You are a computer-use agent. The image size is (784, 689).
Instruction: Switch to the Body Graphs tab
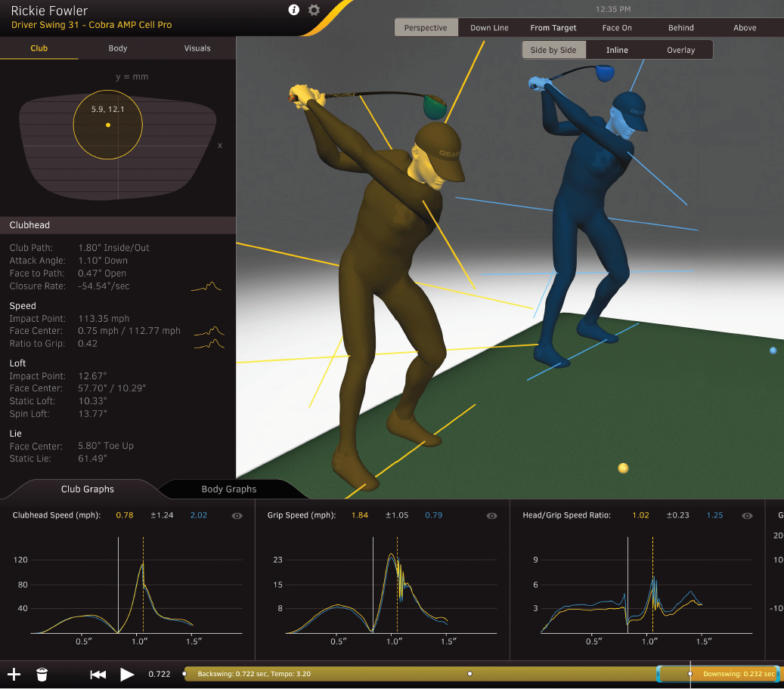pyautogui.click(x=228, y=489)
